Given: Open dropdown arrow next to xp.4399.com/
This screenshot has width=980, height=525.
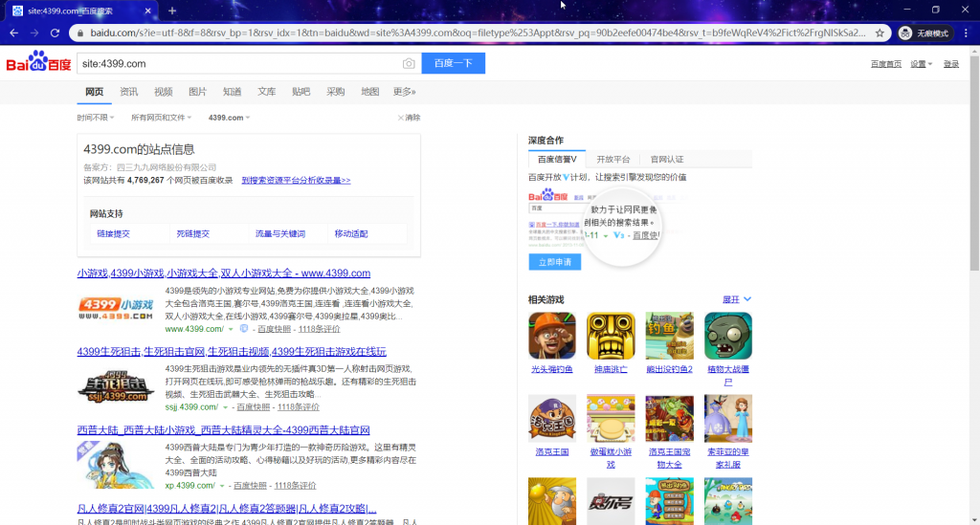Looking at the screenshot, I should click(222, 486).
